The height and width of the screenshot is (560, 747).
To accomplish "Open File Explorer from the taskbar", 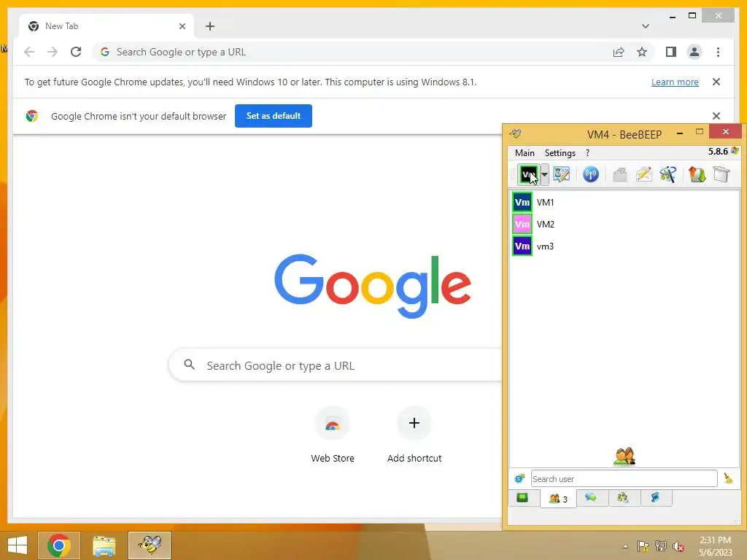I will (104, 545).
